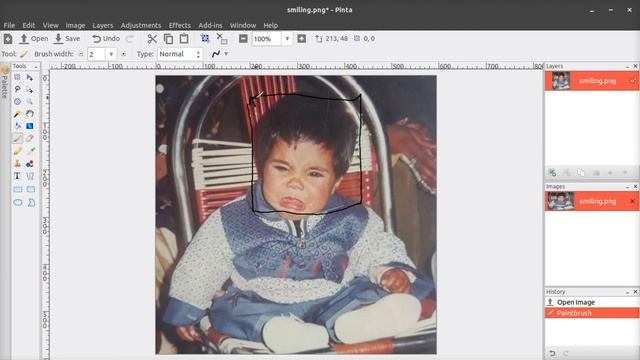The width and height of the screenshot is (640, 360).
Task: Select the Ellipse Select tool
Action: coord(17,102)
